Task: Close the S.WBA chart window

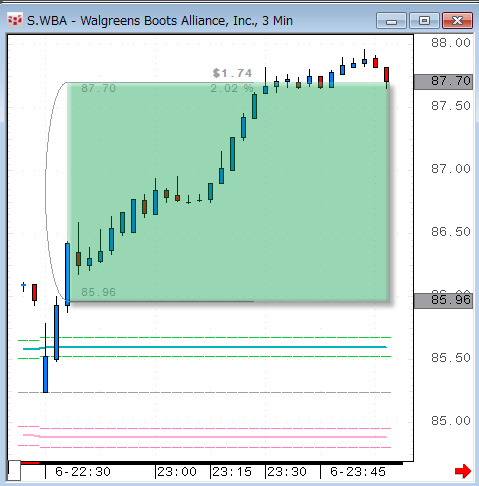Action: click(x=457, y=21)
